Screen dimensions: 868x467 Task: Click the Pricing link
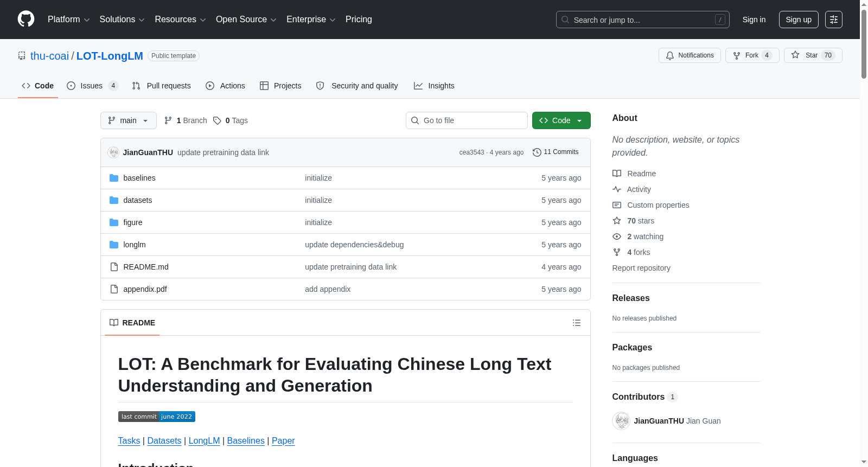point(359,20)
